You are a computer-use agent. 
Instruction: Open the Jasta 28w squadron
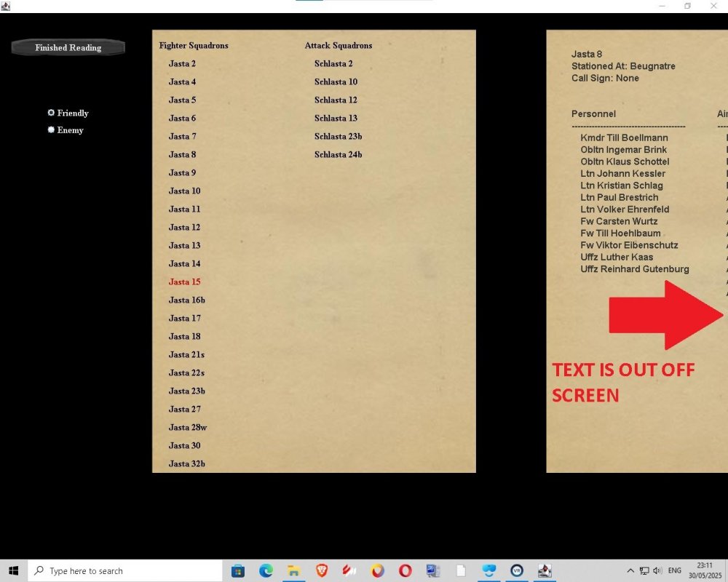188,428
